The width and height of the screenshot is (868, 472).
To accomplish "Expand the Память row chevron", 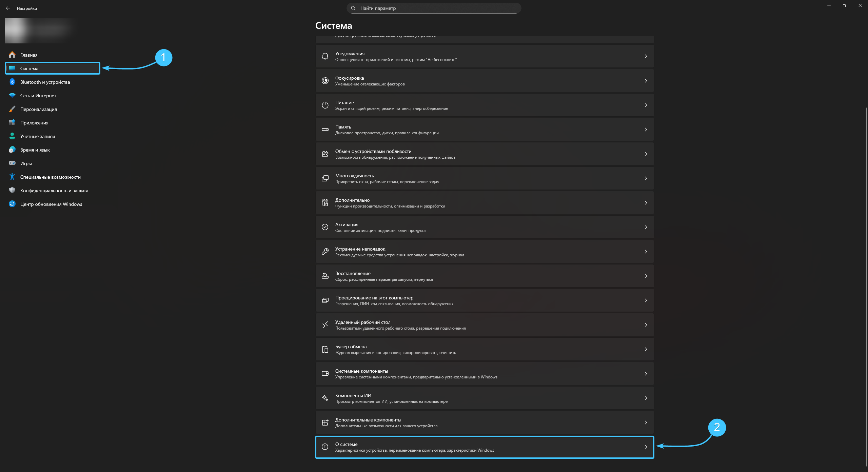I will (646, 130).
